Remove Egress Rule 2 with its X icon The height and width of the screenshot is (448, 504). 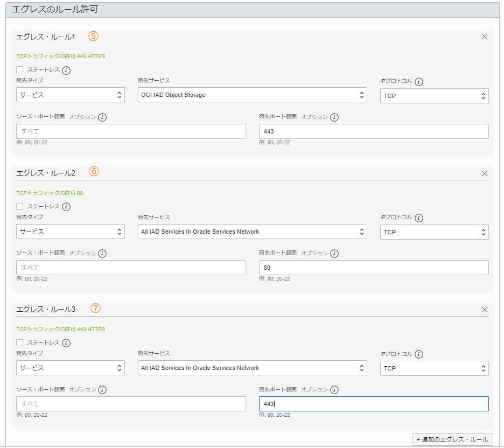tap(485, 173)
